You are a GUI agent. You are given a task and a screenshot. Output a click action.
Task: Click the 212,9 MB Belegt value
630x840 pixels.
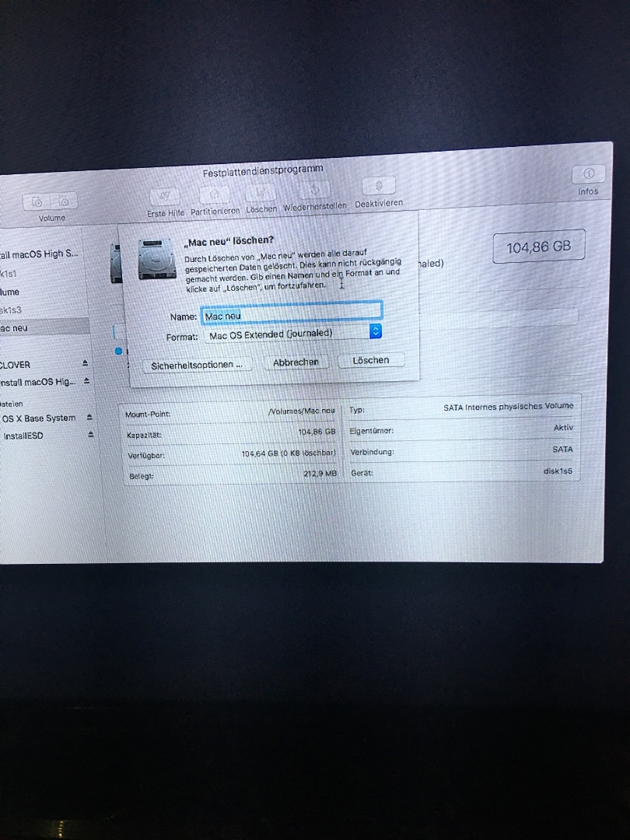pyautogui.click(x=320, y=474)
